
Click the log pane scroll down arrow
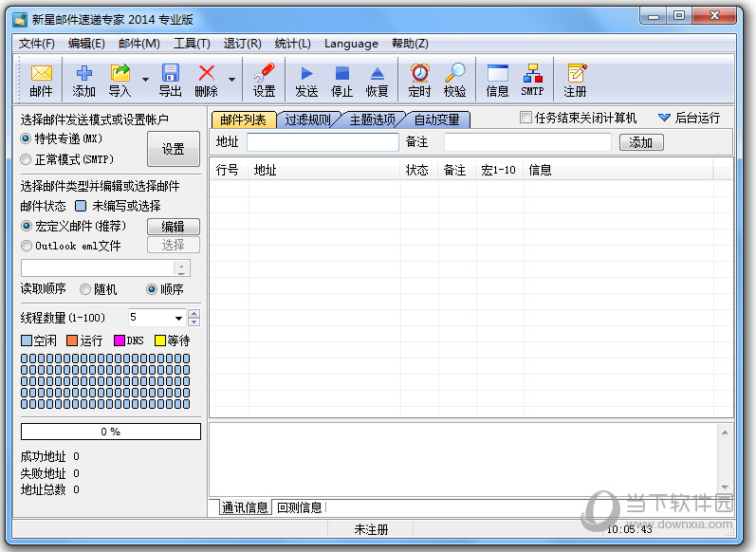tap(725, 488)
